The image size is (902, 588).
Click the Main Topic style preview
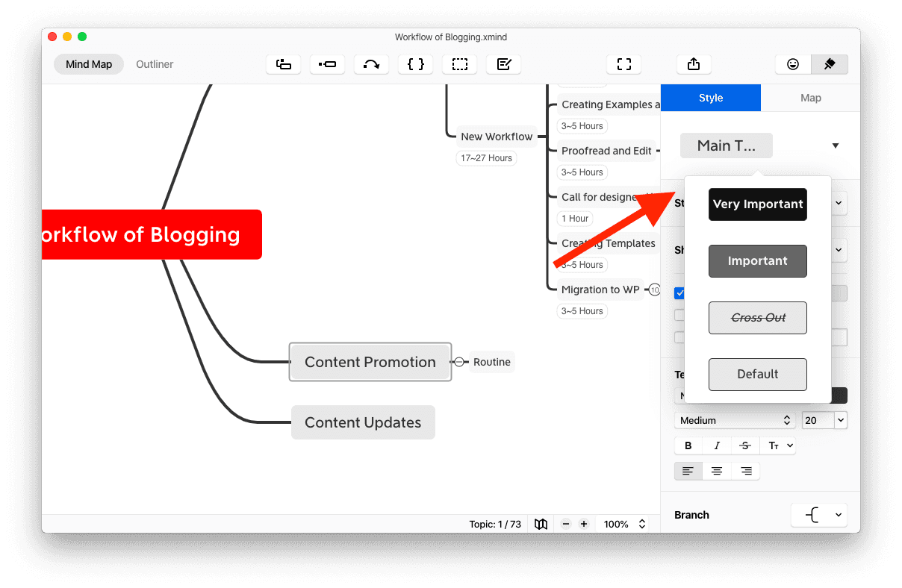click(727, 146)
